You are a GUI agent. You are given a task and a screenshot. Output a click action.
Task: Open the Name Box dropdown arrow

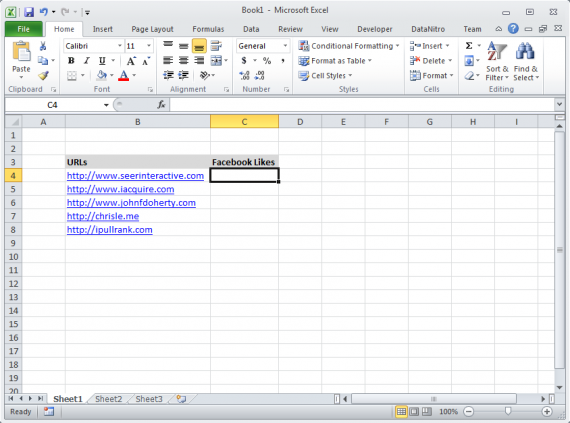point(106,105)
